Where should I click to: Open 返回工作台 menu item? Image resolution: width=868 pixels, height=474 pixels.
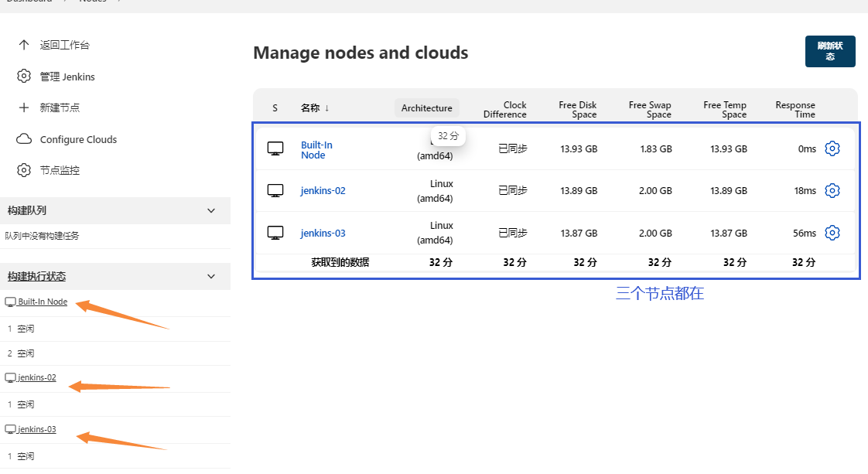point(64,45)
